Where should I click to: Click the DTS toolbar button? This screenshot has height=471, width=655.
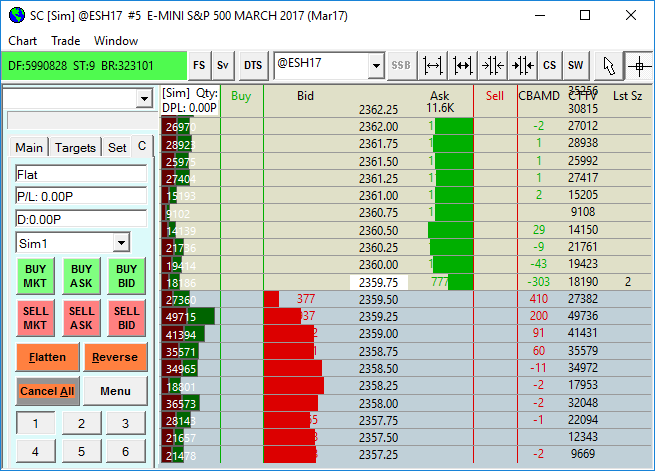(253, 66)
